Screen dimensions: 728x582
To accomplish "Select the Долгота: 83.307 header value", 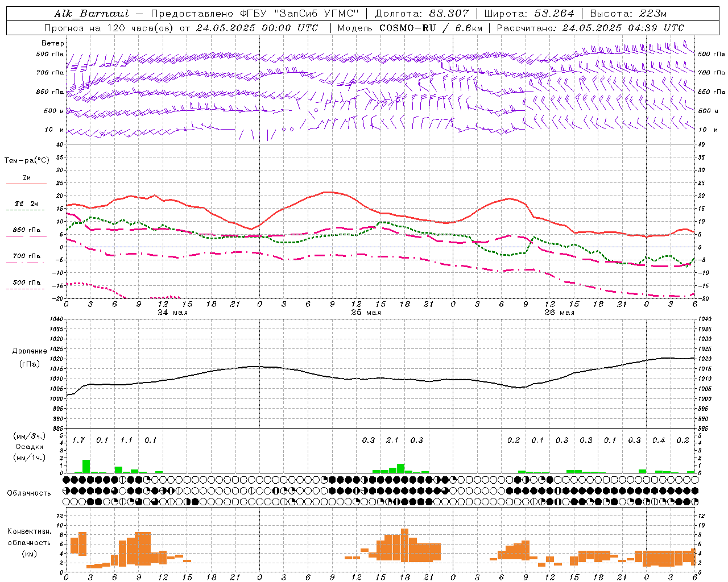I will coord(422,14).
